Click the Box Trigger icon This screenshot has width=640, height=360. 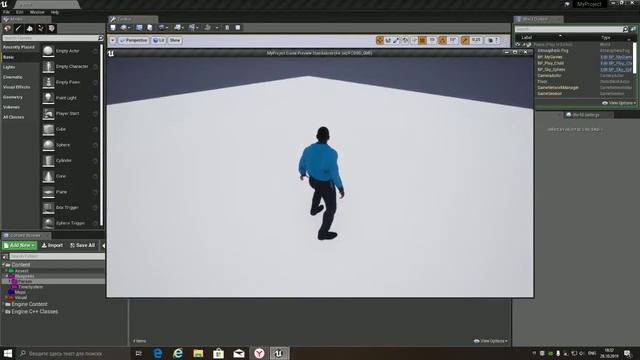[48, 208]
